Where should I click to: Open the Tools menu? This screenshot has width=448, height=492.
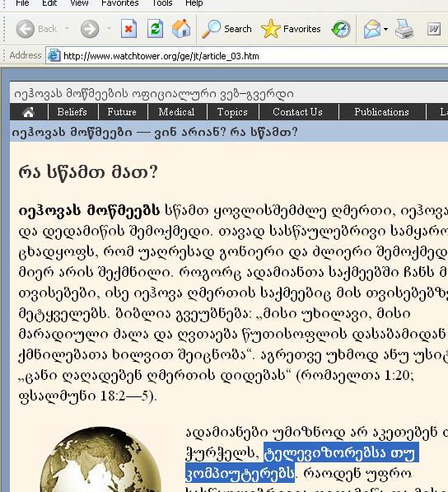point(162,3)
